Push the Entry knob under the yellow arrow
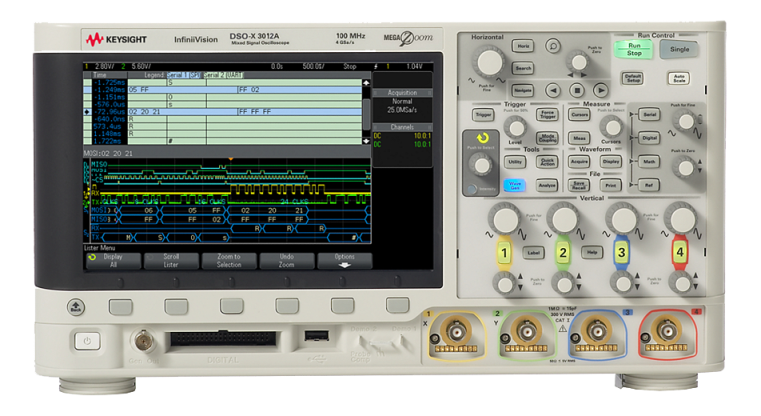761x416 pixels. (x=481, y=165)
